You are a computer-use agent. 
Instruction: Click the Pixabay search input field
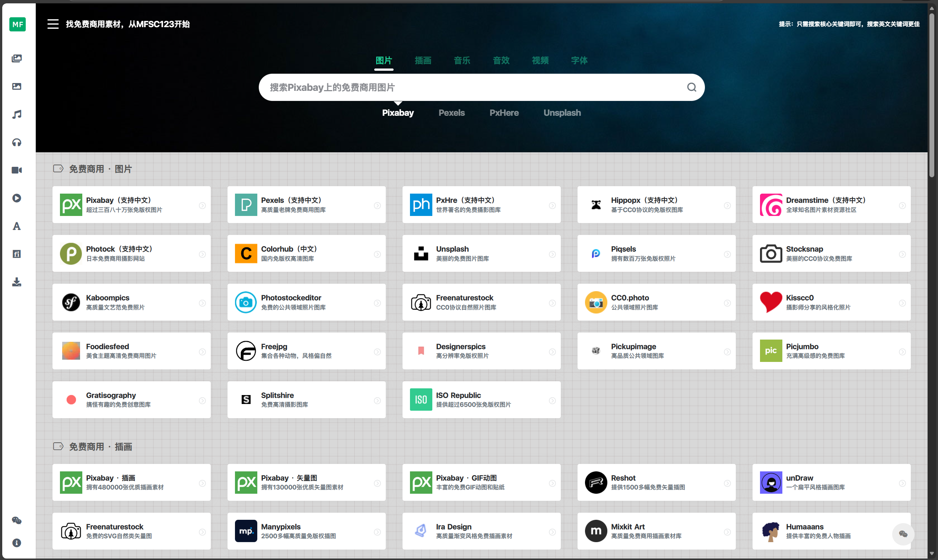[x=472, y=87]
